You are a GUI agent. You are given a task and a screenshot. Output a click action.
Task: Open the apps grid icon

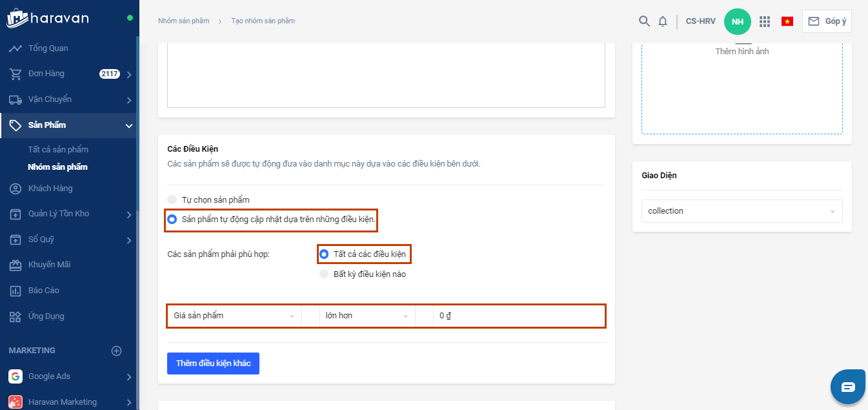765,21
